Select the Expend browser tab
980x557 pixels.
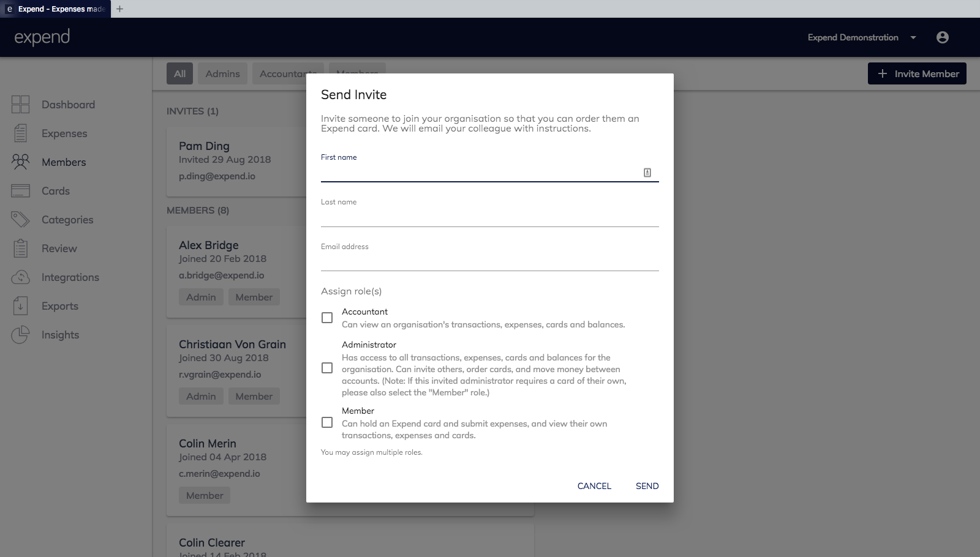[x=56, y=9]
